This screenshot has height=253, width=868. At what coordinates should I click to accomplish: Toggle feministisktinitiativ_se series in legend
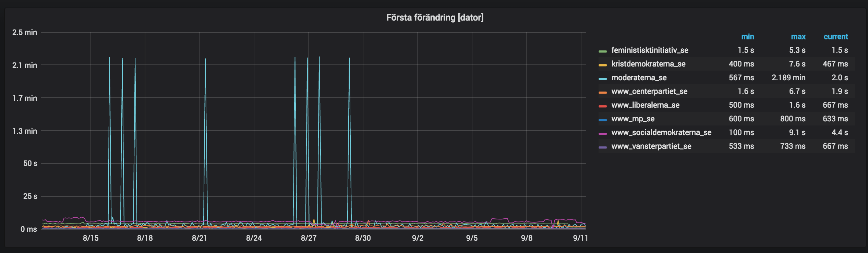(x=650, y=50)
